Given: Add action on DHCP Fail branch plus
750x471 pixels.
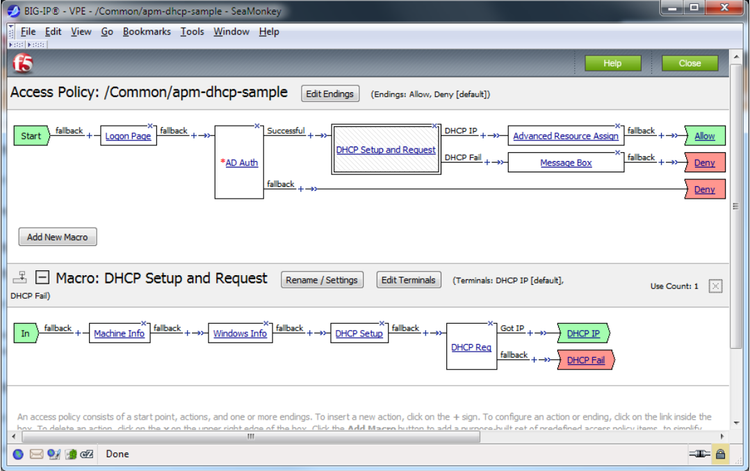Looking at the screenshot, I should click(487, 163).
